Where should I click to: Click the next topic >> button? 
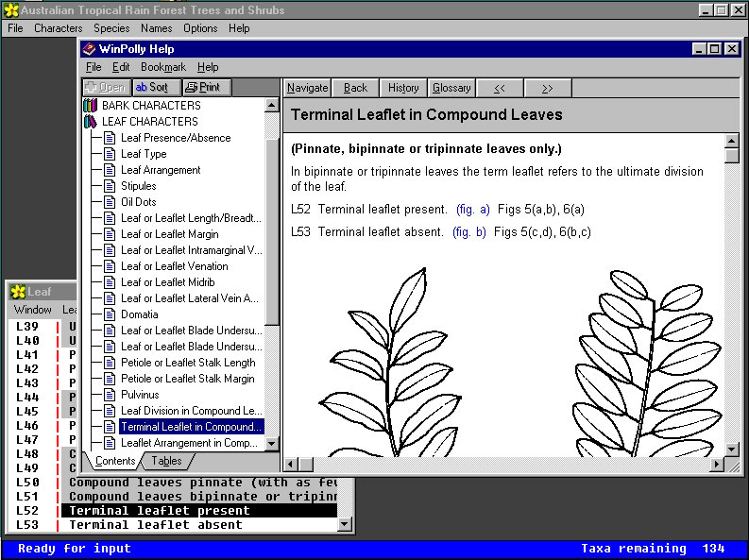click(x=548, y=88)
